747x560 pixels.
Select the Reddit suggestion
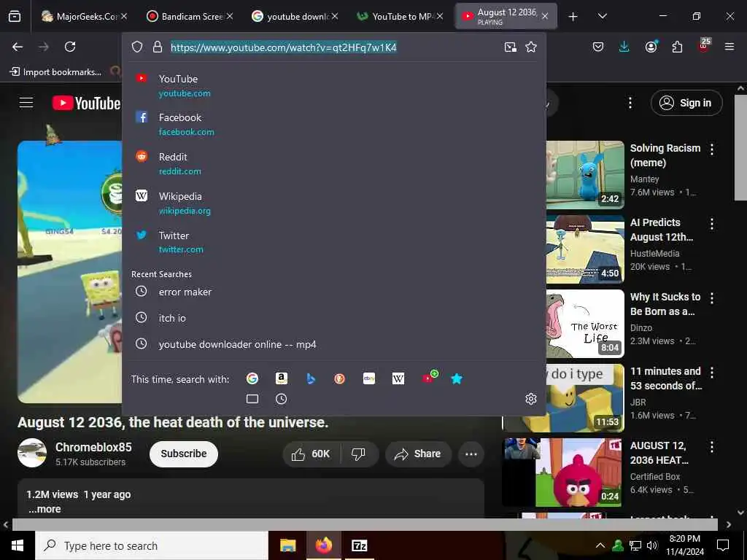(x=333, y=163)
